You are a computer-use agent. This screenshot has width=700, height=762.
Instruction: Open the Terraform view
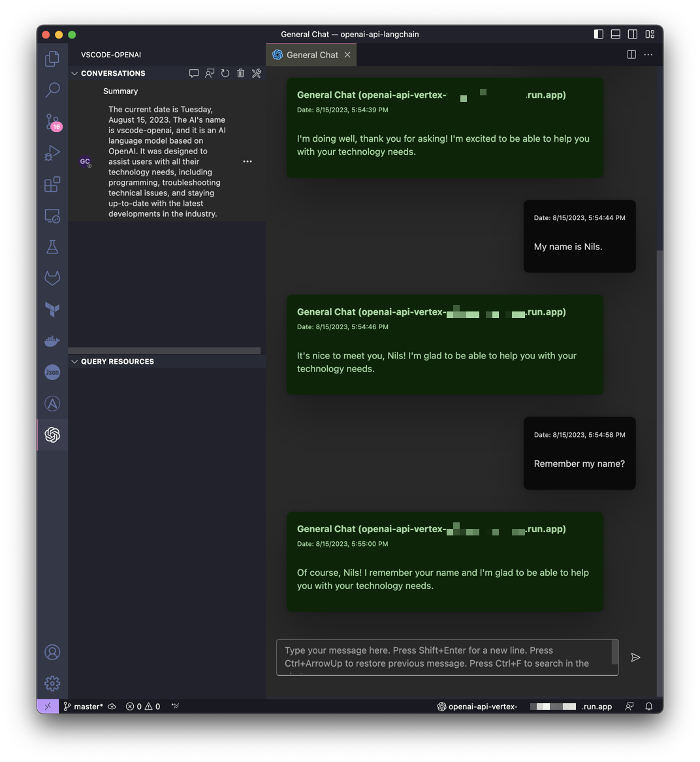[x=52, y=309]
